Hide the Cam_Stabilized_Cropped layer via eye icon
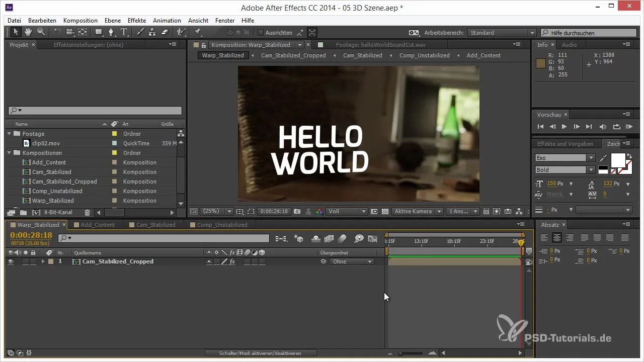The image size is (644, 362). (11, 261)
